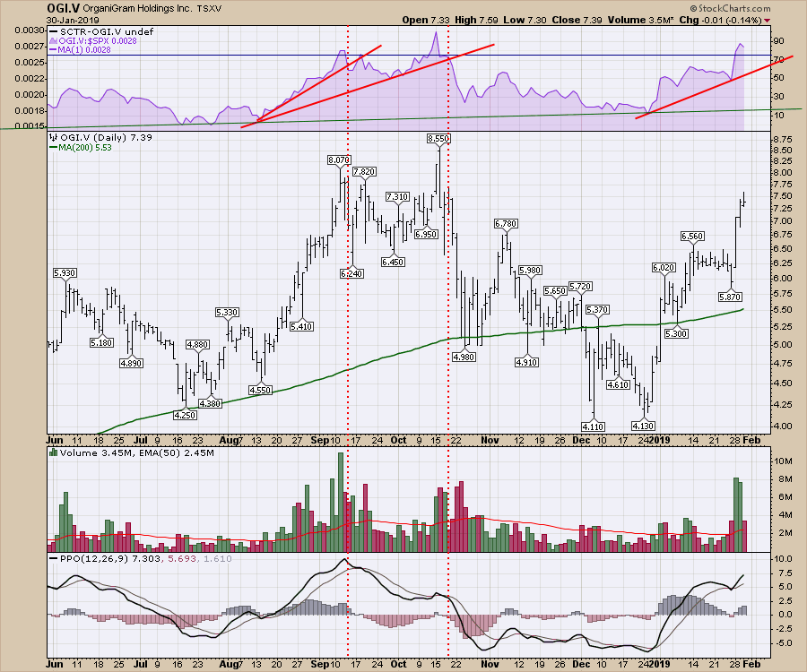Click the 5.180 price label

(x=101, y=342)
